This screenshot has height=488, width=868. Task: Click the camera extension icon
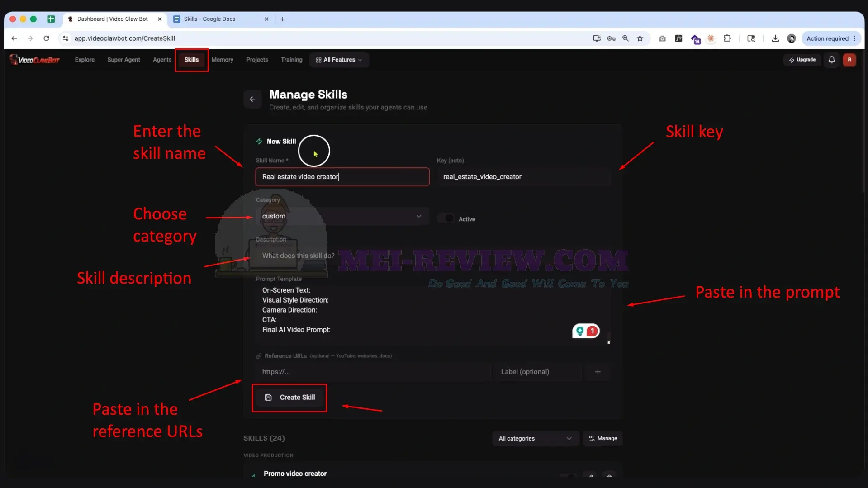coord(662,38)
